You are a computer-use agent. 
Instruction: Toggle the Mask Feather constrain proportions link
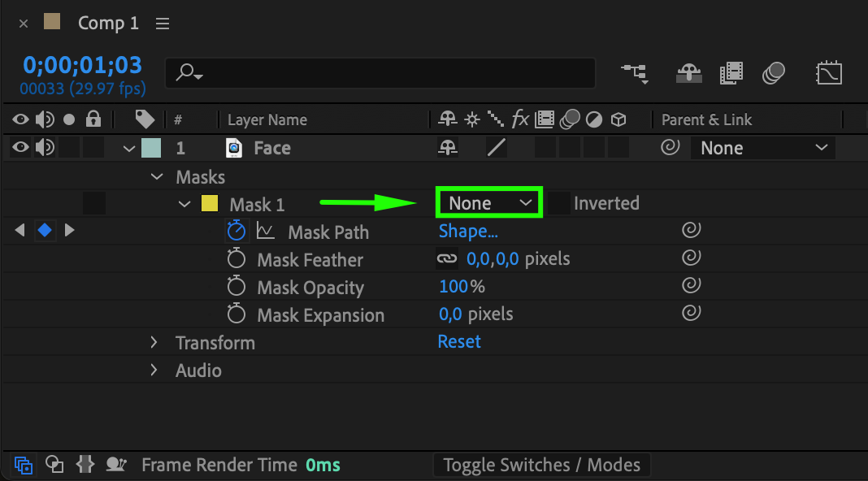pos(447,258)
